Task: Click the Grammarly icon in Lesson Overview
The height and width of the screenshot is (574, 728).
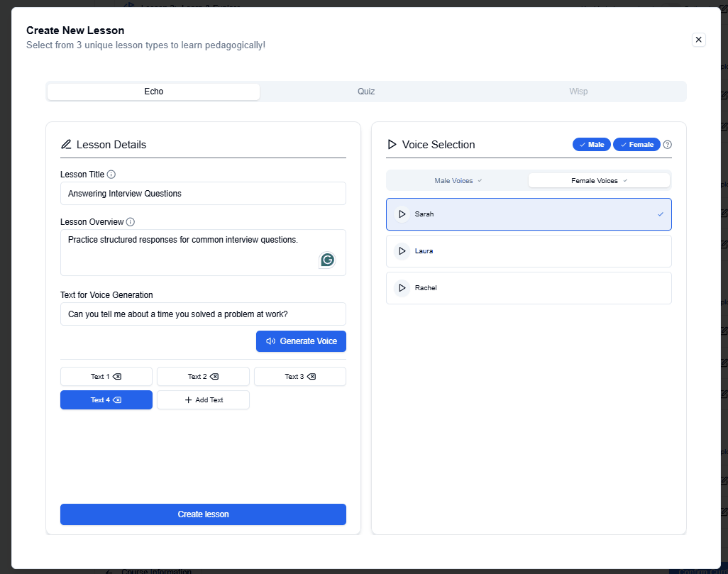Action: pos(327,260)
